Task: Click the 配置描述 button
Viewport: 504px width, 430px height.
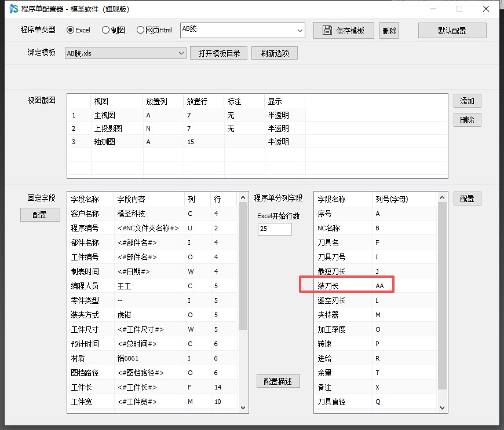Action: pyautogui.click(x=278, y=381)
